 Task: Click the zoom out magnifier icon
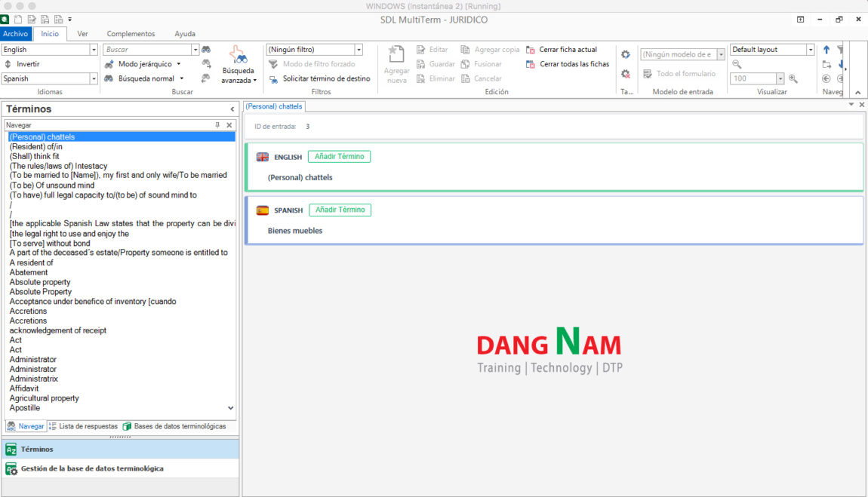(x=737, y=64)
